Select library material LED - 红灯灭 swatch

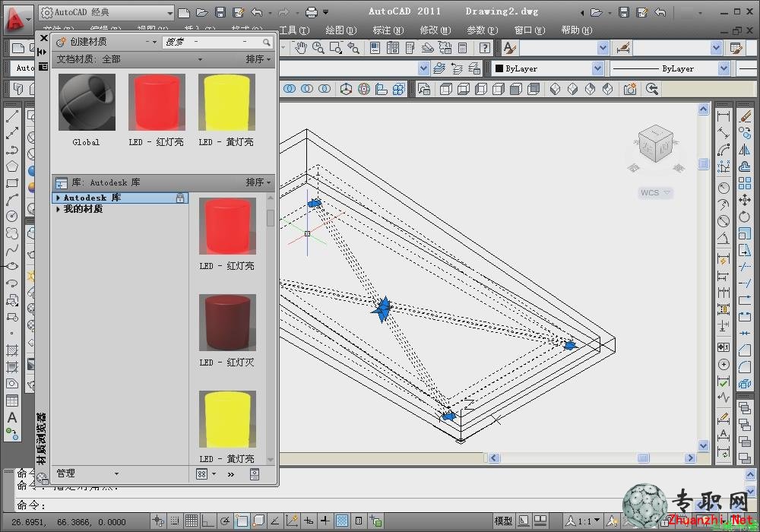227,322
